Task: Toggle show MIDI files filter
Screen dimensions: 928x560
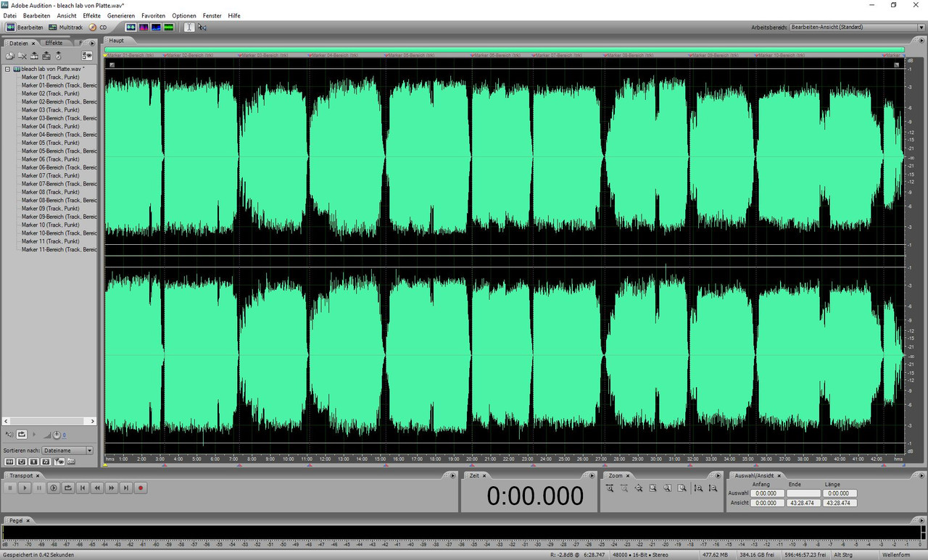Action: [46, 461]
